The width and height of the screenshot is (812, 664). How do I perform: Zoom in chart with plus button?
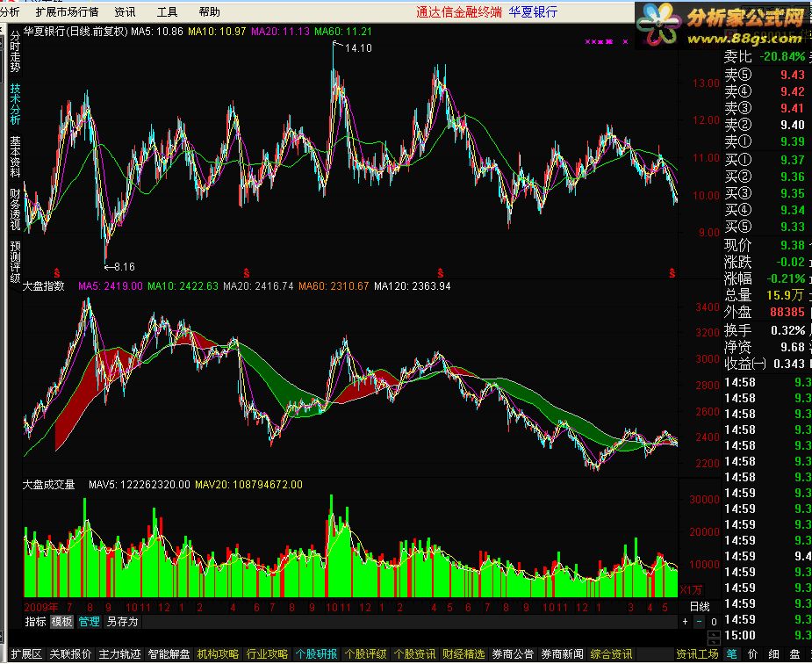[x=685, y=622]
